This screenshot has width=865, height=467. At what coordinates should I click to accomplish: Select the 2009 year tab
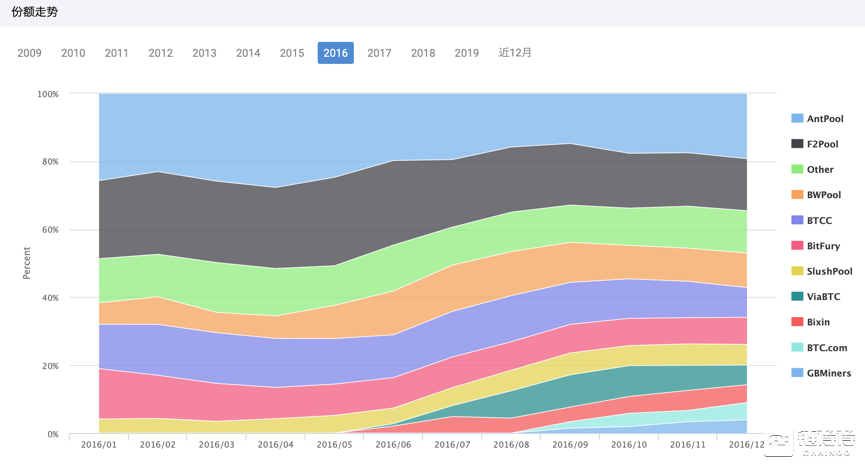(29, 53)
